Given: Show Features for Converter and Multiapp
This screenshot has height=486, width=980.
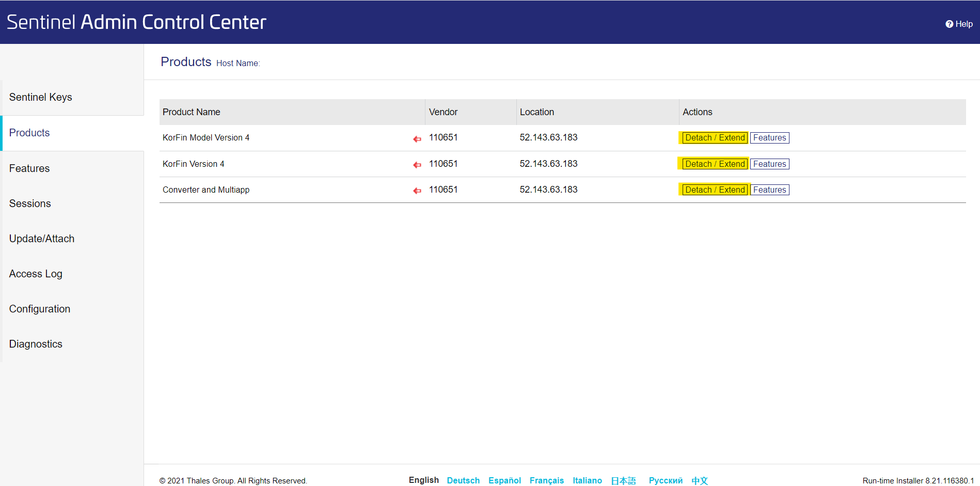Looking at the screenshot, I should click(x=769, y=190).
